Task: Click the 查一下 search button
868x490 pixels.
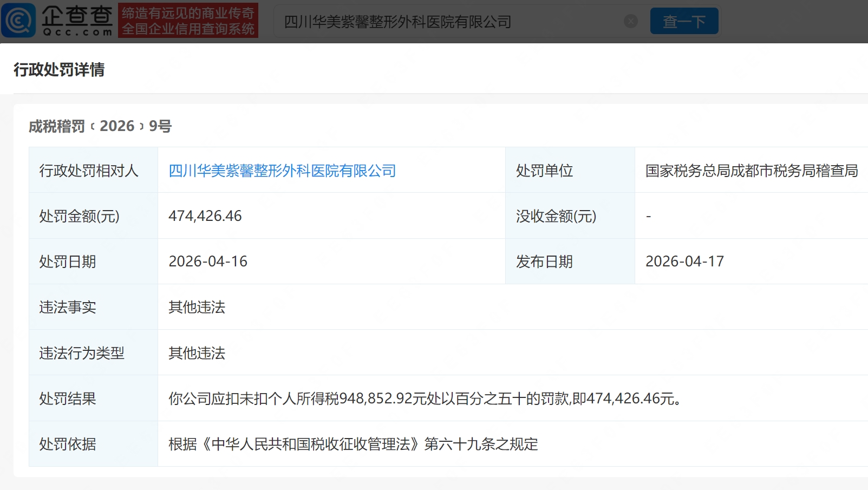Action: (684, 21)
